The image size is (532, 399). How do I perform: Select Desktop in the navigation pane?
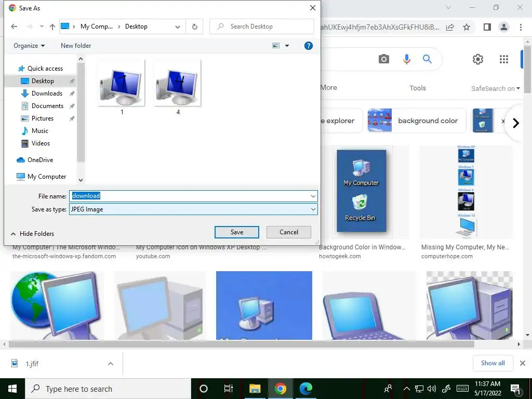pos(42,81)
